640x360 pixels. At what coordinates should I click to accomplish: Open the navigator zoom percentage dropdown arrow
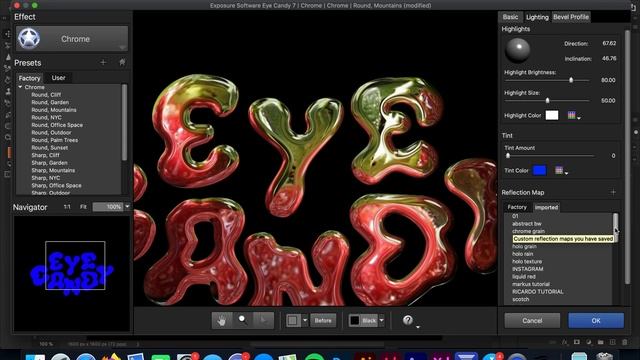[x=127, y=207]
